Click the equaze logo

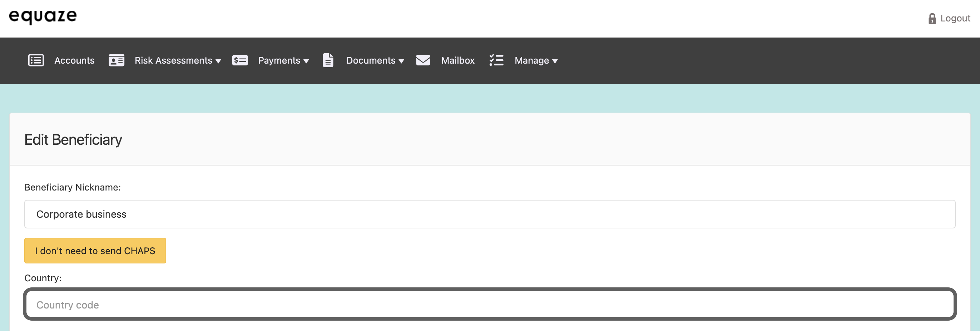(x=43, y=16)
